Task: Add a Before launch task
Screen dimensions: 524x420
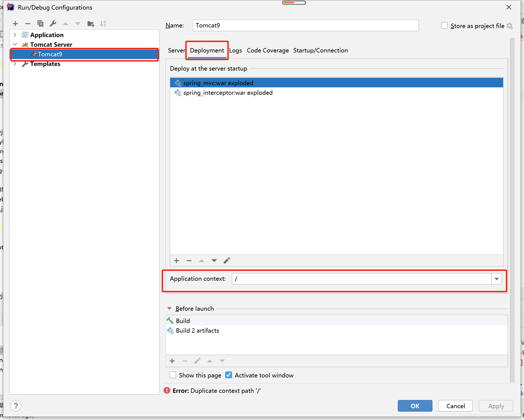Action: point(172,361)
